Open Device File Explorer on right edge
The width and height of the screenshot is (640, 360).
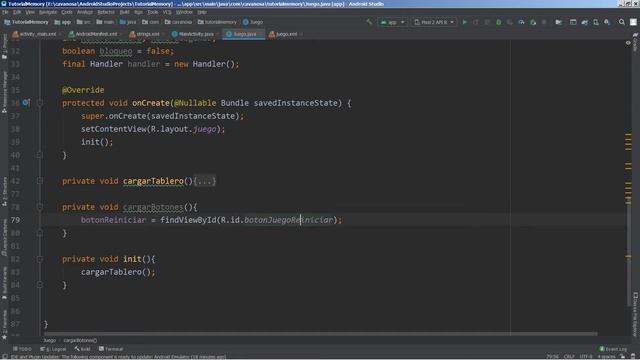click(635, 314)
